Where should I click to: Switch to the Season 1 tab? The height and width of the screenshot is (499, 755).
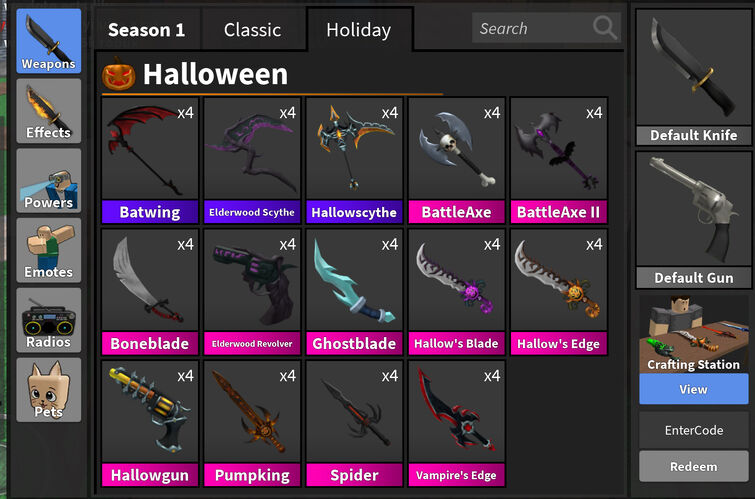click(x=146, y=30)
